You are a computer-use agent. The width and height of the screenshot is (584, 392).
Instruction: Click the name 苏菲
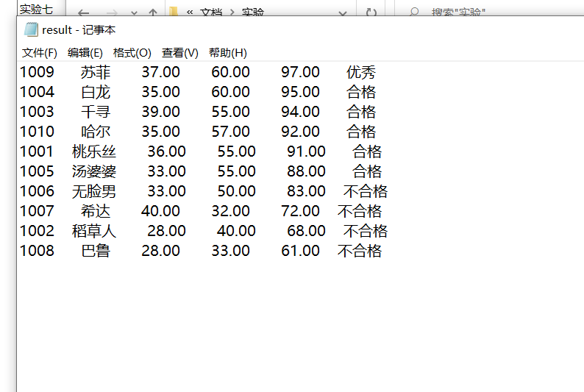point(96,72)
